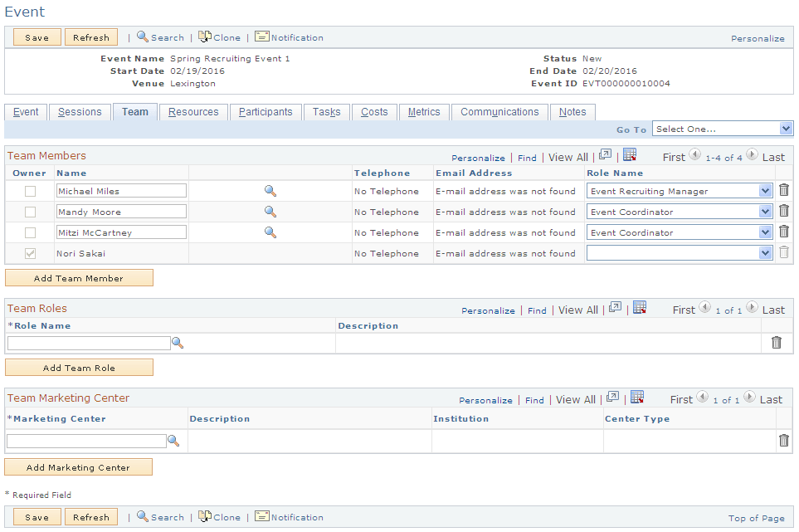799x532 pixels.
Task: Check Owner box for Mitzi McCartney
Action: coord(31,232)
